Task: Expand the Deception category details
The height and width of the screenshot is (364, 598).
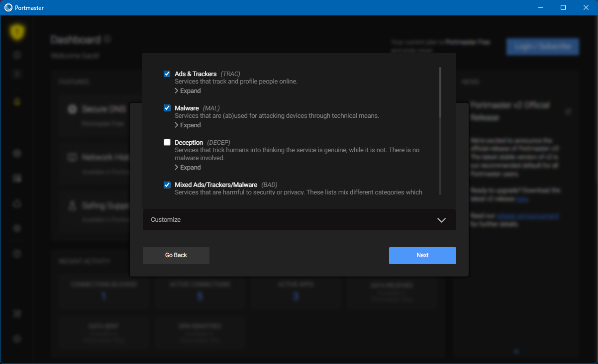Action: pyautogui.click(x=188, y=168)
